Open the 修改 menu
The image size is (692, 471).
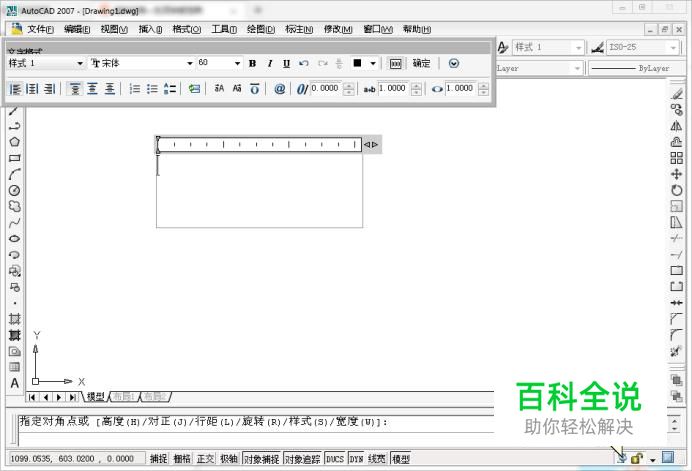[x=338, y=30]
